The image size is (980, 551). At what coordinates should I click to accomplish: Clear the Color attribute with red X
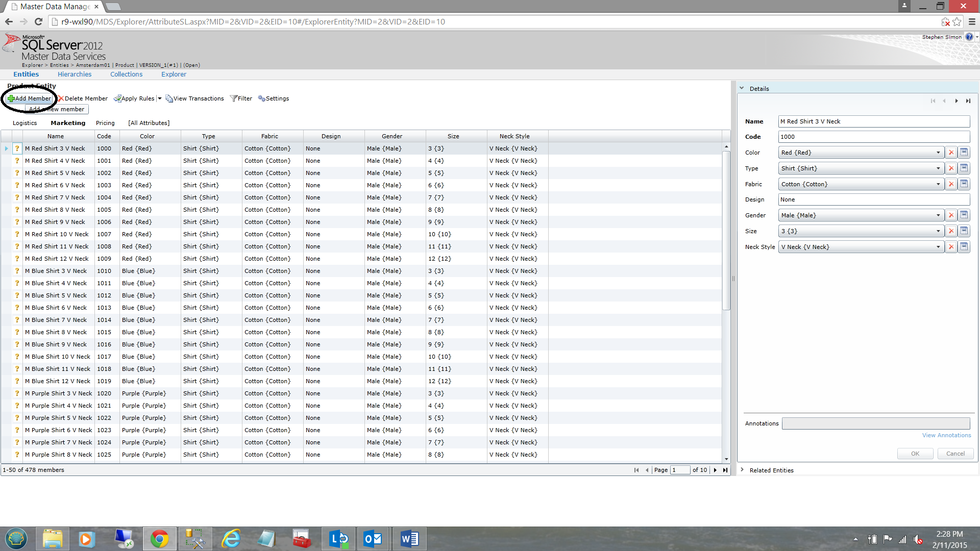[951, 153]
